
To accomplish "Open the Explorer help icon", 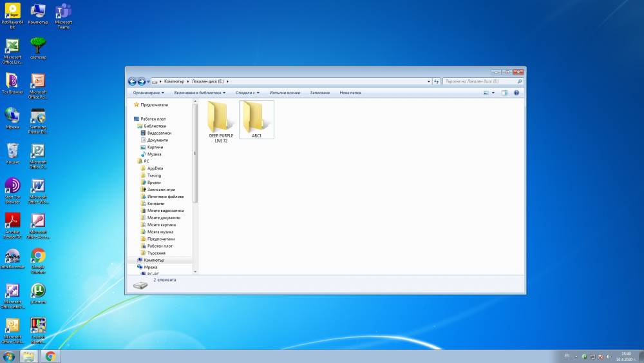I will (x=516, y=93).
